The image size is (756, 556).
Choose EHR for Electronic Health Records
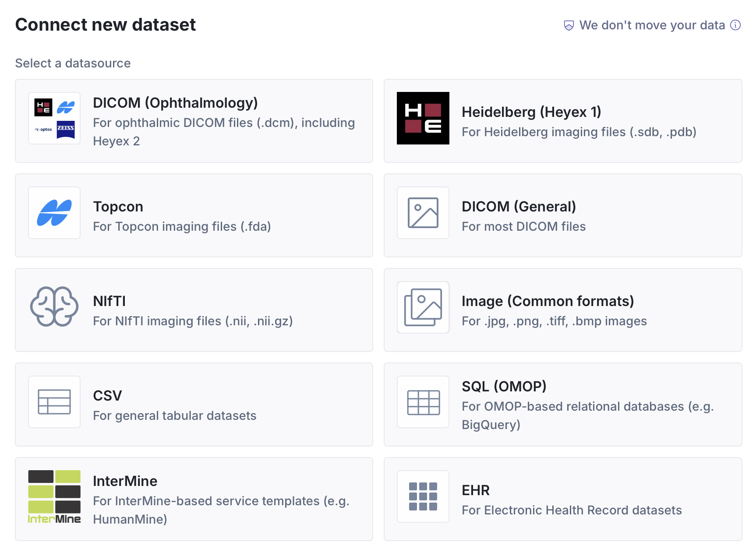[x=563, y=499]
